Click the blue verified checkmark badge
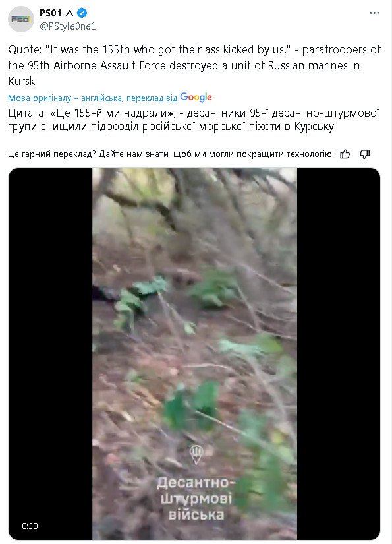 82,13
